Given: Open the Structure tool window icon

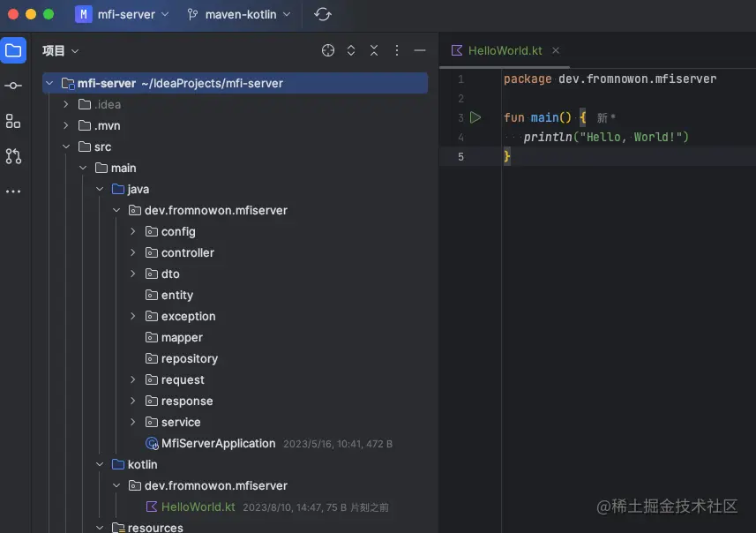Looking at the screenshot, I should [x=13, y=121].
